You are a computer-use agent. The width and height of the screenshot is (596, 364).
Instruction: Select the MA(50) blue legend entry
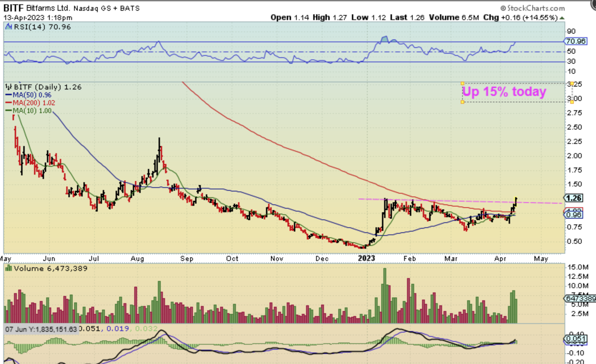point(29,95)
